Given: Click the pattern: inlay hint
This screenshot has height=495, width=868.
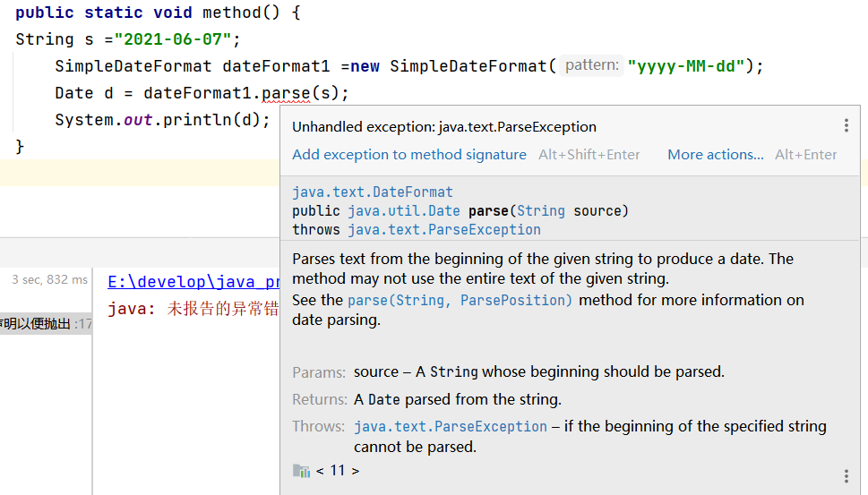Looking at the screenshot, I should point(591,65).
